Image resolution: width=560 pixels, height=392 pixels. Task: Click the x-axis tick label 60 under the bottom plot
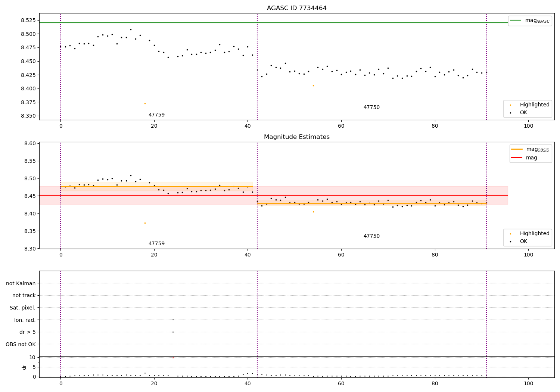(x=341, y=383)
